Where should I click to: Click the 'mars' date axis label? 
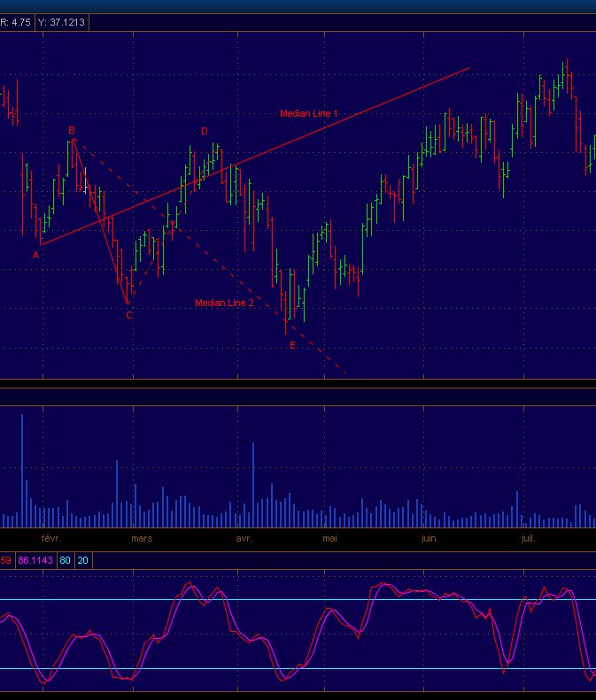[x=142, y=538]
